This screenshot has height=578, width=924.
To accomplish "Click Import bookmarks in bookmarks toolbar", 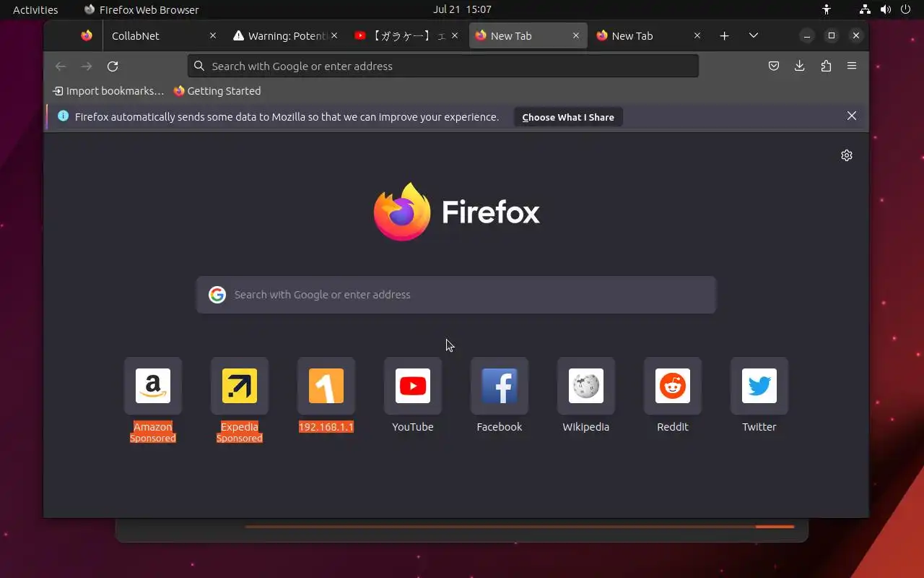I will pyautogui.click(x=109, y=91).
